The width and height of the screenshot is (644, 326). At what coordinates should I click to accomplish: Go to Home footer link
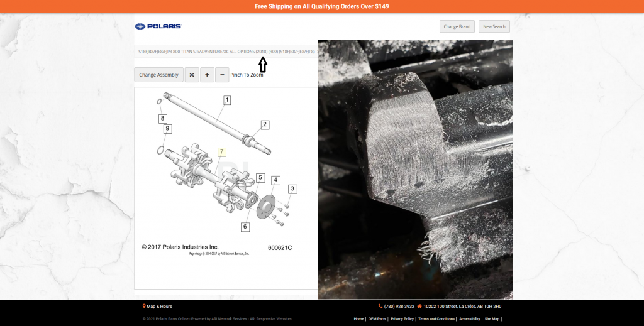click(358, 319)
